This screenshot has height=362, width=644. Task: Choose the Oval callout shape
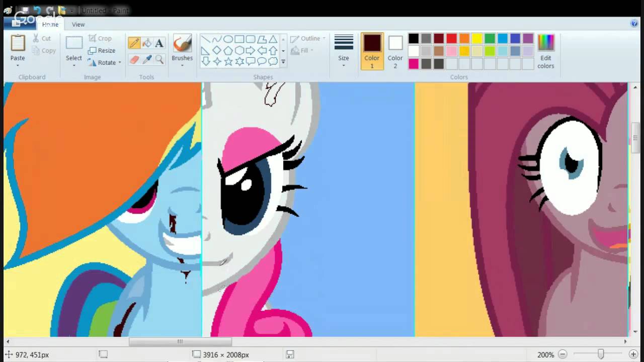262,61
